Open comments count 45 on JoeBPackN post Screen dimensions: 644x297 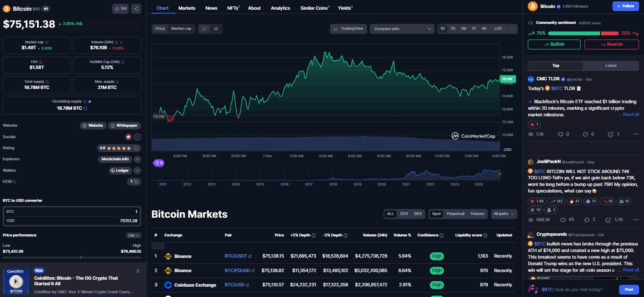point(567,220)
